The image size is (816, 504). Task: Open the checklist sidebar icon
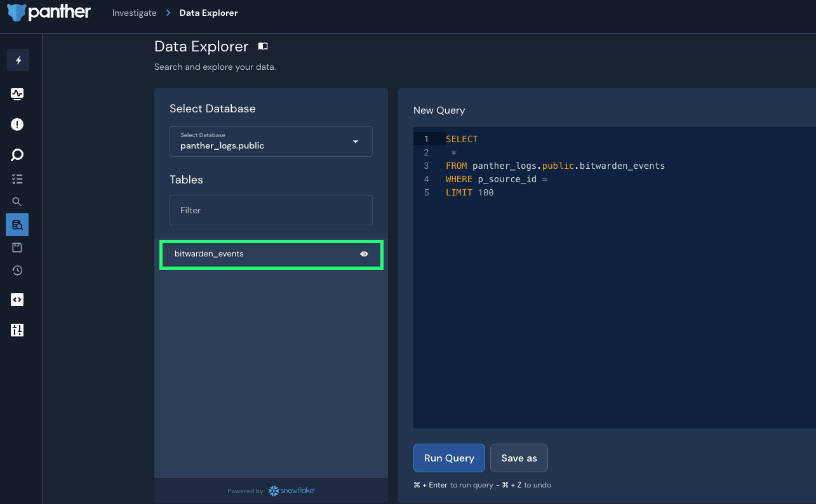(x=17, y=178)
